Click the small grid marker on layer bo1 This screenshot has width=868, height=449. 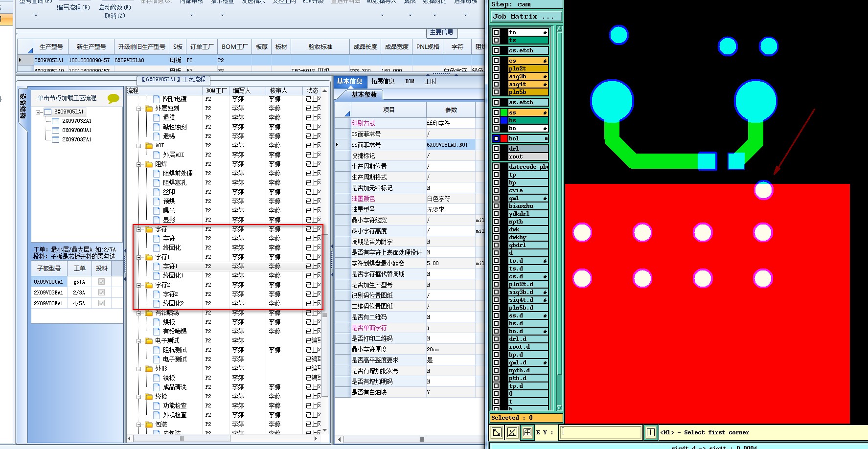click(546, 138)
